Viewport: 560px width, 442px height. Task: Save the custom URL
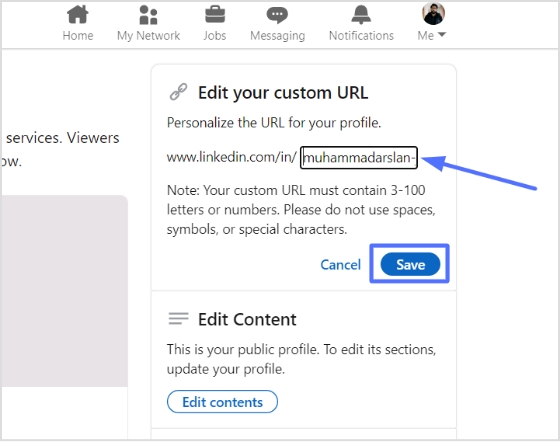[410, 264]
